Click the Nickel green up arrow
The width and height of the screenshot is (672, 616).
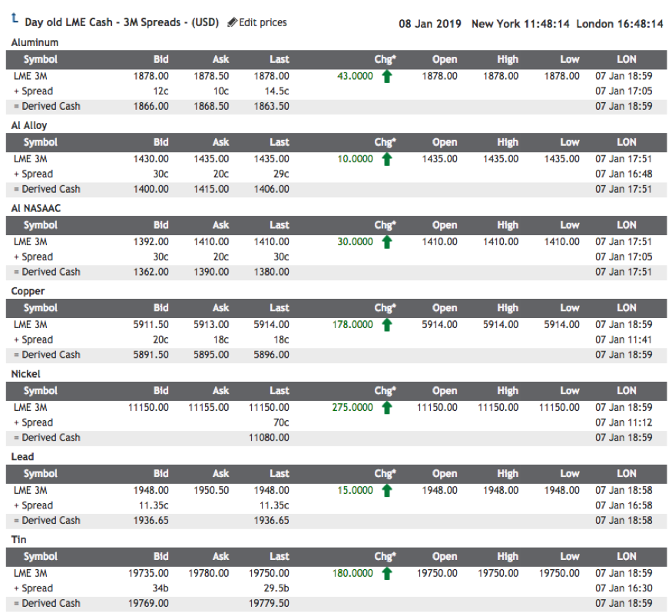pos(386,408)
